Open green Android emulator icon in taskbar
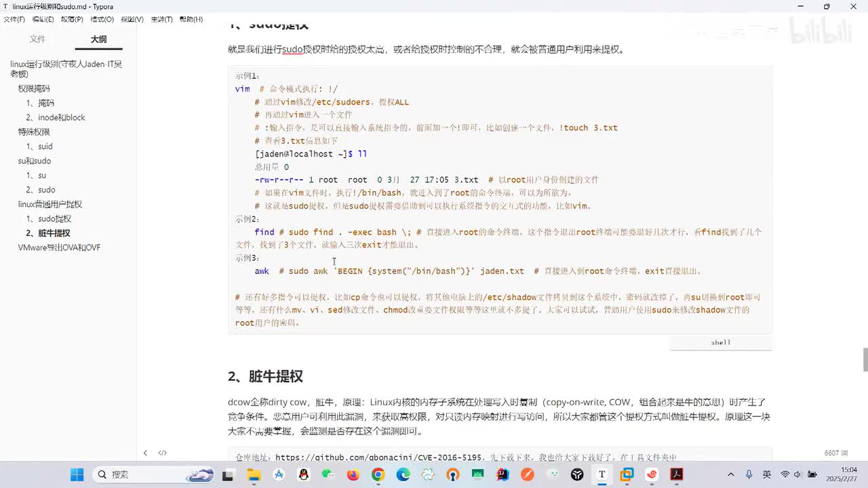 pos(477,474)
